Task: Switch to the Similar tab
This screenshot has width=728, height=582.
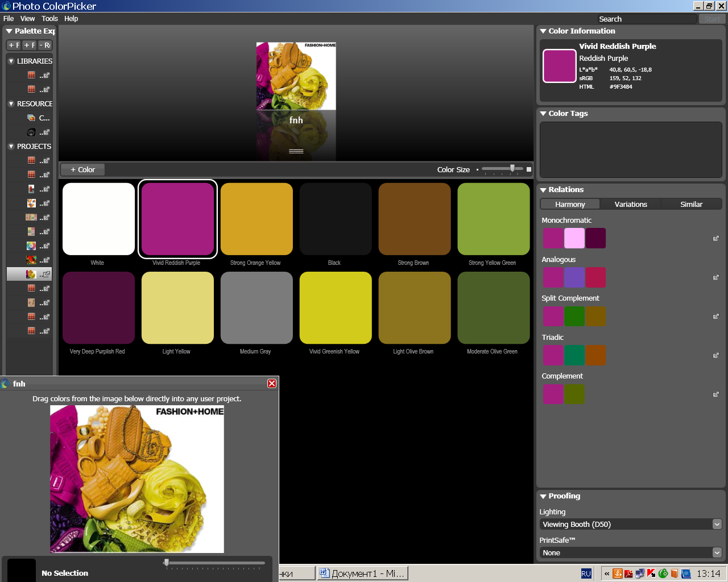Action: pos(692,204)
